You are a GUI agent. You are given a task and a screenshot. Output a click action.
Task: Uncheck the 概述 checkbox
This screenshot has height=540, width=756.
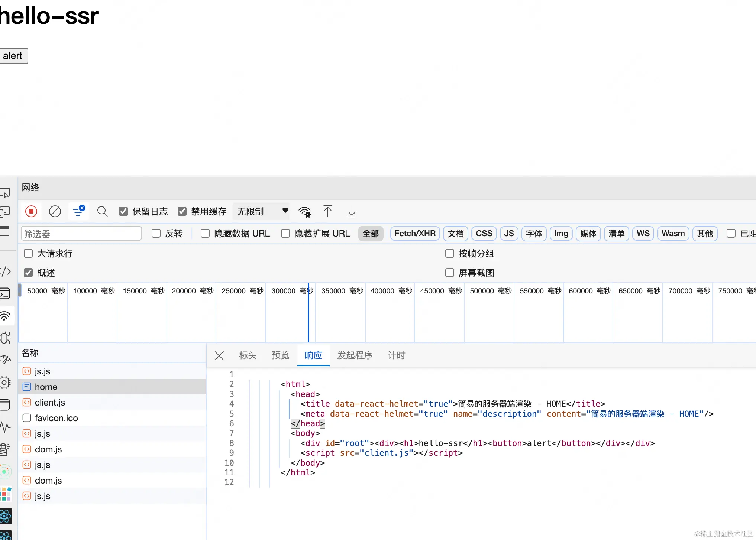[28, 273]
